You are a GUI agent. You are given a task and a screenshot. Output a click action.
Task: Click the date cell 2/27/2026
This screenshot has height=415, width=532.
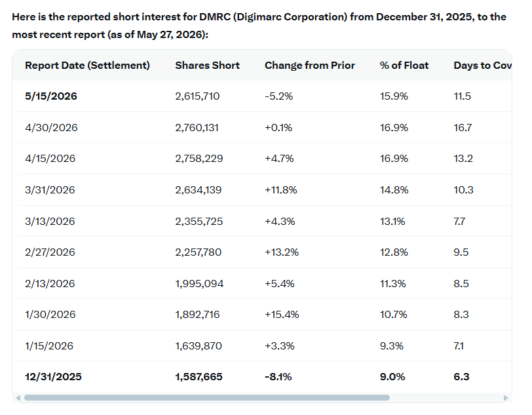tap(50, 252)
